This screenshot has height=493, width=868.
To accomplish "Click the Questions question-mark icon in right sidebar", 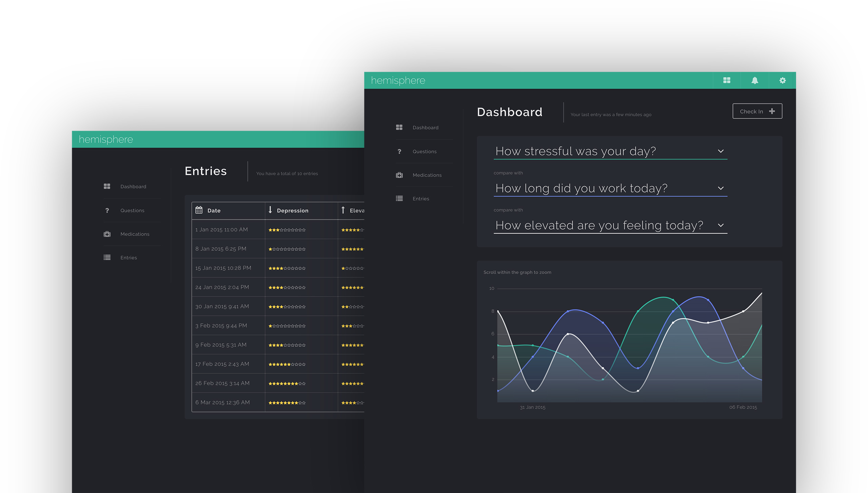I will [399, 151].
